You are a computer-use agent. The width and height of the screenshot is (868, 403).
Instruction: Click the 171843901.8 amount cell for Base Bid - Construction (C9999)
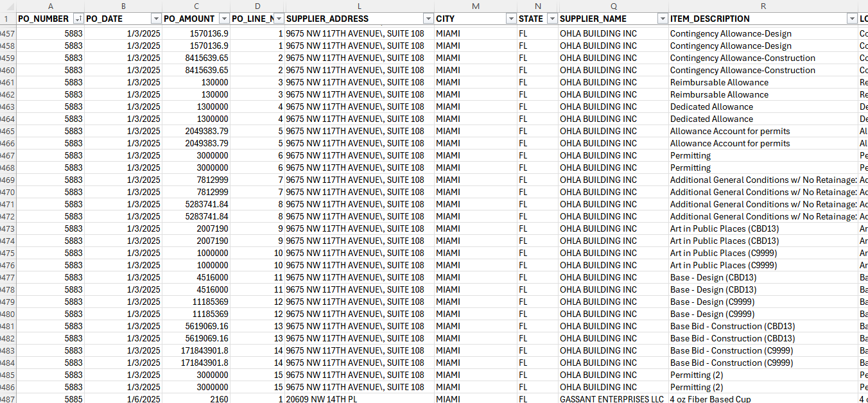point(196,350)
